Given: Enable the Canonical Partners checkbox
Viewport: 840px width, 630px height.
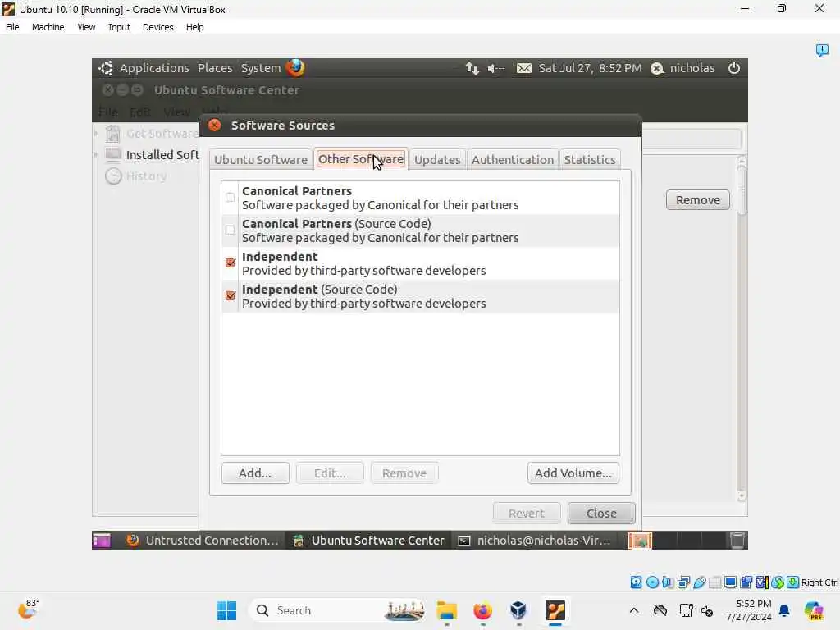Looking at the screenshot, I should point(231,198).
